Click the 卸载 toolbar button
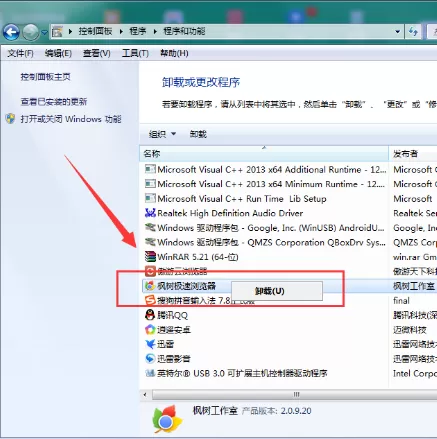 [198, 134]
